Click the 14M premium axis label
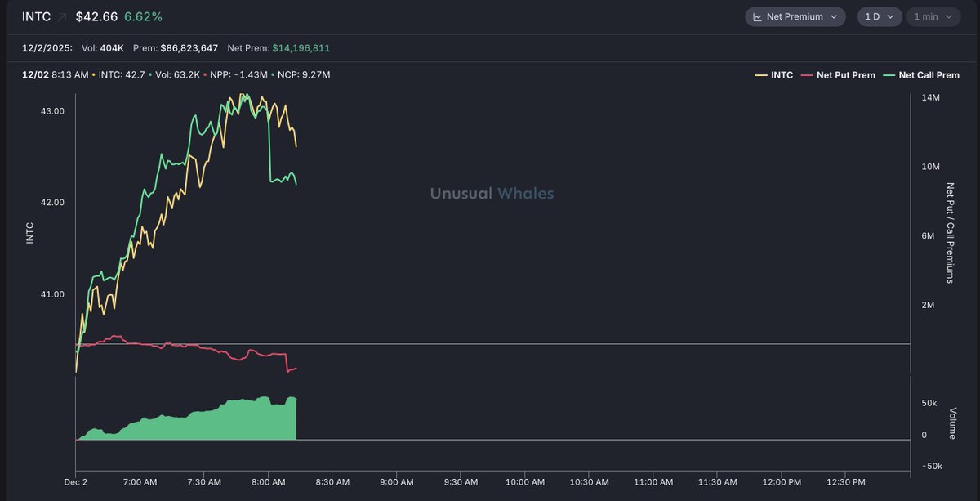 click(930, 98)
